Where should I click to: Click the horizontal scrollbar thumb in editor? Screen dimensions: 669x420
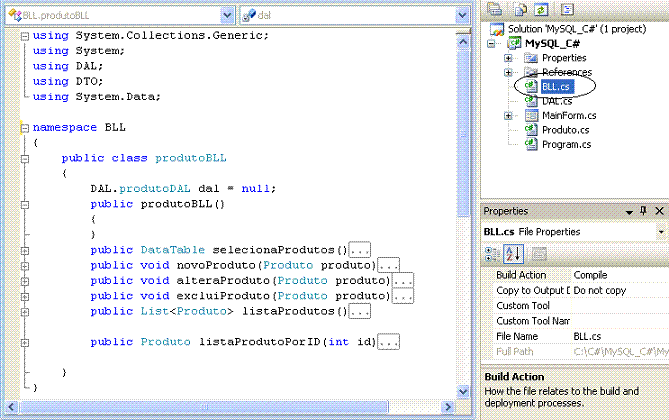tap(204, 407)
